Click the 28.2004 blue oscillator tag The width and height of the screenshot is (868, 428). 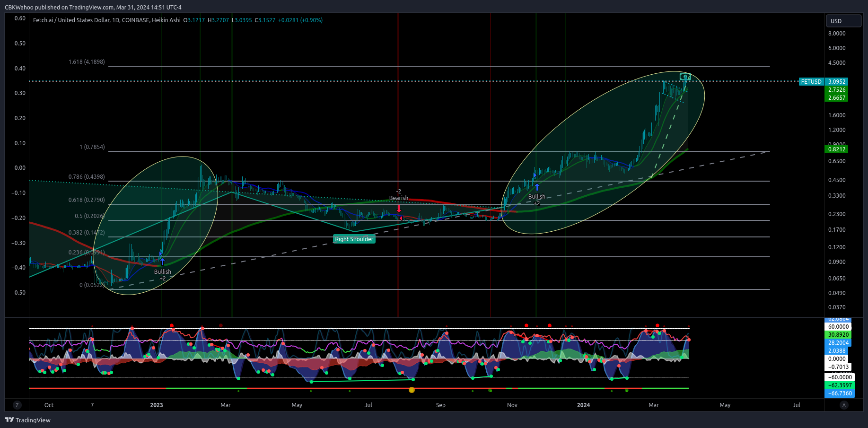coord(838,343)
